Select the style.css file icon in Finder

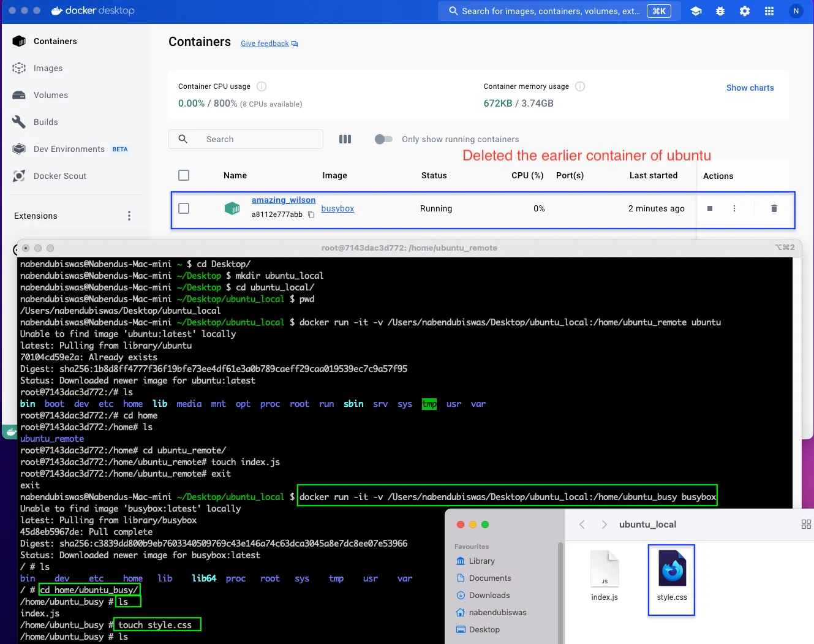[672, 568]
